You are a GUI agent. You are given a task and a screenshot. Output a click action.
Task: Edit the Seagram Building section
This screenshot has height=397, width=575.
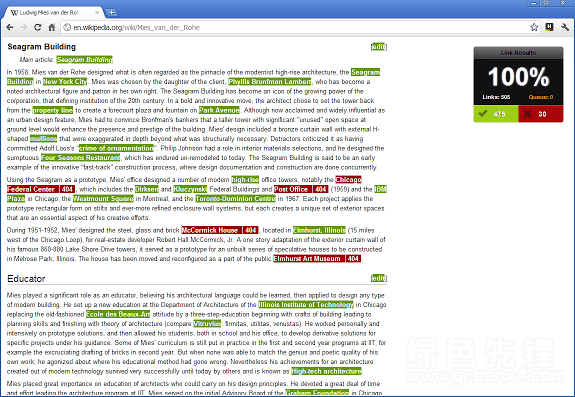pos(378,47)
